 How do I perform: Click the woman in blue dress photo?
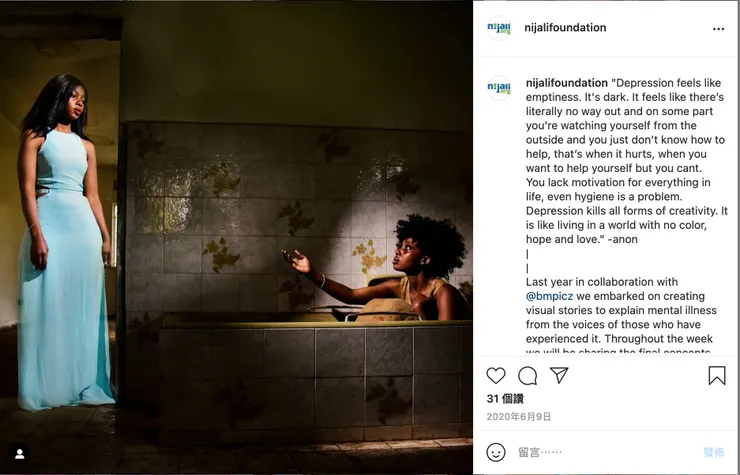tap(65, 242)
